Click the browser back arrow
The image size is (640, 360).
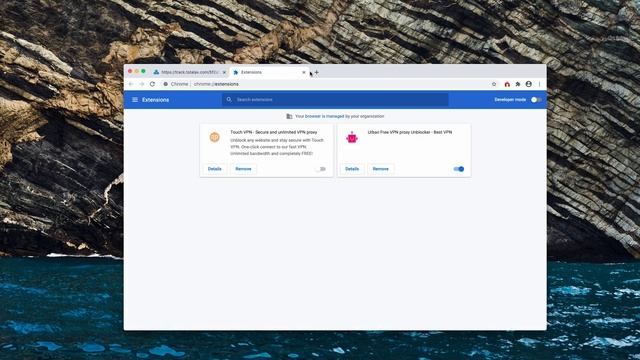point(131,84)
